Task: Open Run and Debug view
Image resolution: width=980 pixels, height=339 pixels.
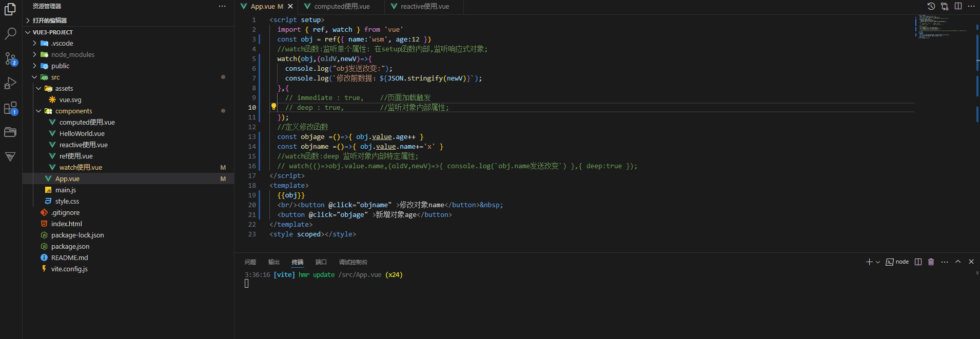Action: 10,83
